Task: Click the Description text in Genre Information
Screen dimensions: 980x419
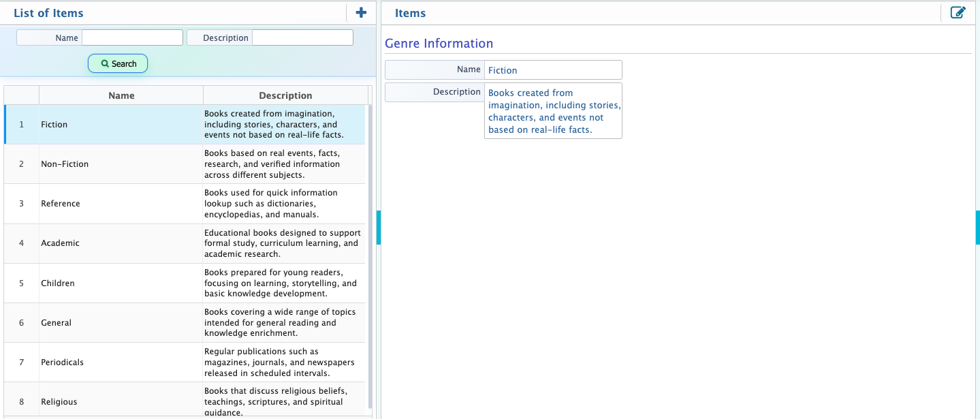Action: (x=552, y=111)
